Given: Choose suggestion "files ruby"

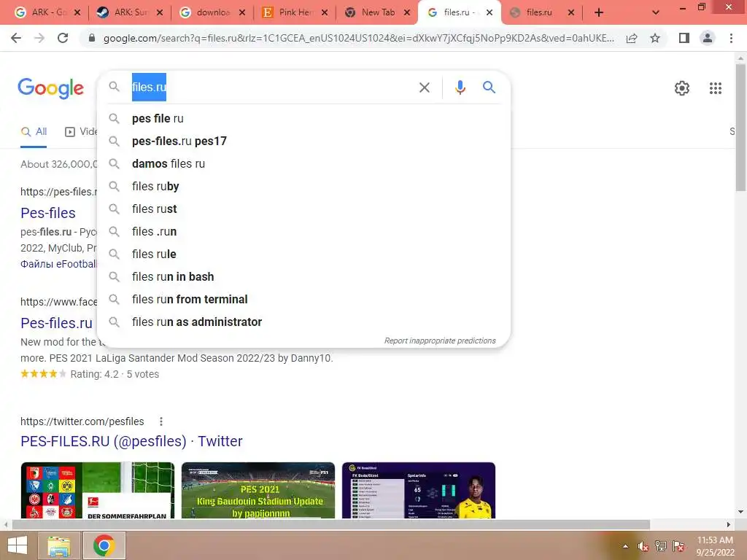Looking at the screenshot, I should pos(303,186).
